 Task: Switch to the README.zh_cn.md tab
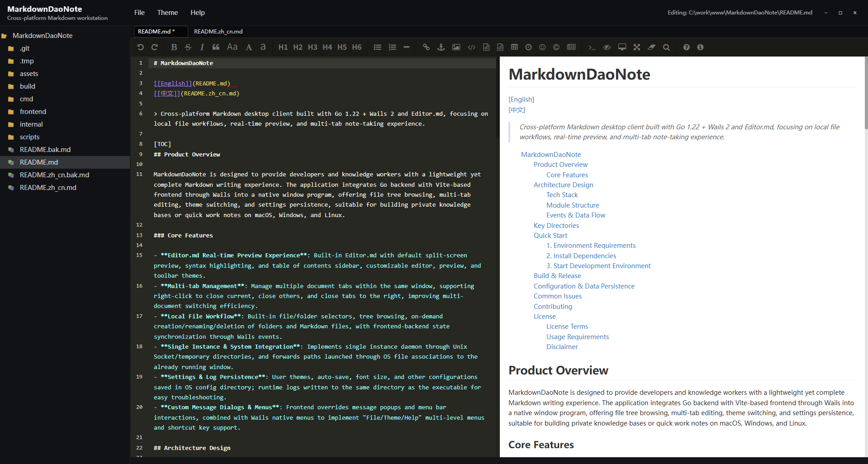pyautogui.click(x=218, y=31)
